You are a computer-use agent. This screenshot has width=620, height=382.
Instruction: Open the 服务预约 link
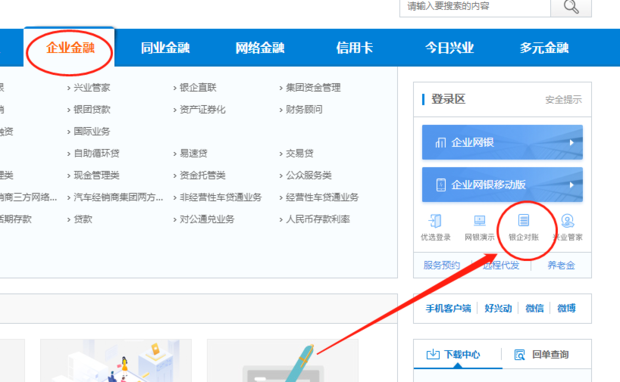tap(442, 265)
